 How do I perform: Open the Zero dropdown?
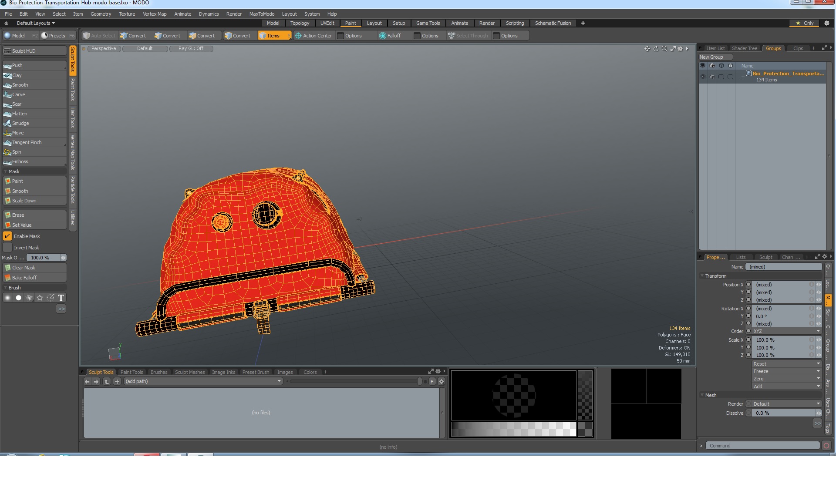[787, 379]
